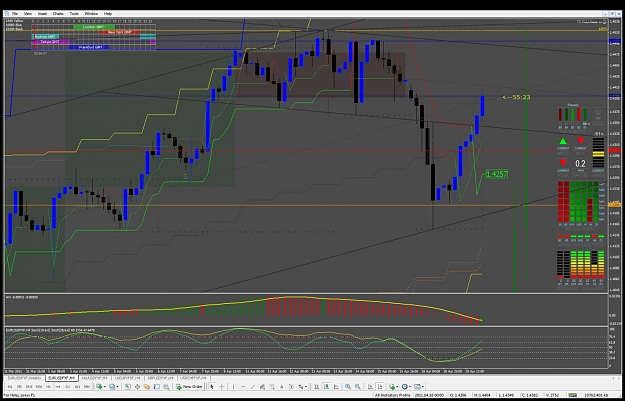
Task: Toggle Chart Shift icon
Action: click(380, 387)
